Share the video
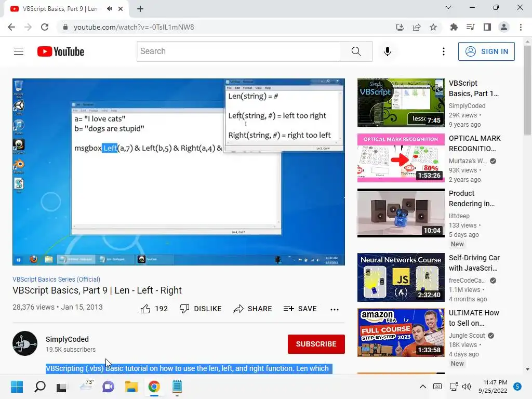 253,309
